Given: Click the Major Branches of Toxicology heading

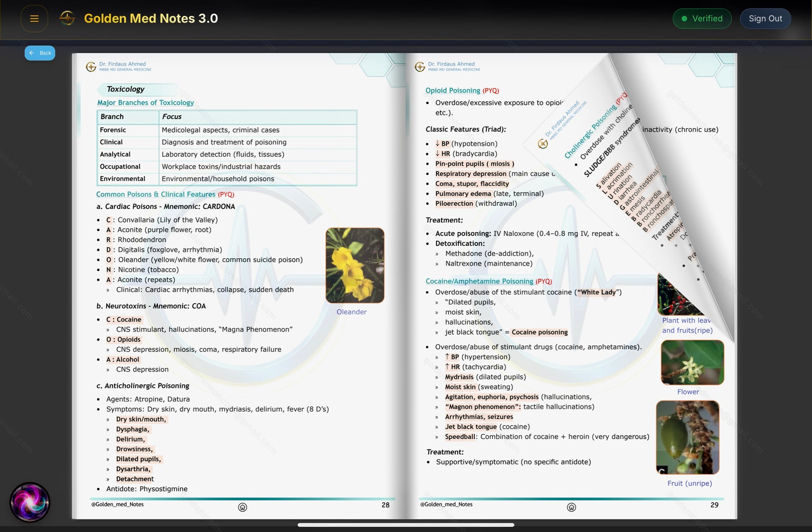Looking at the screenshot, I should pyautogui.click(x=145, y=103).
